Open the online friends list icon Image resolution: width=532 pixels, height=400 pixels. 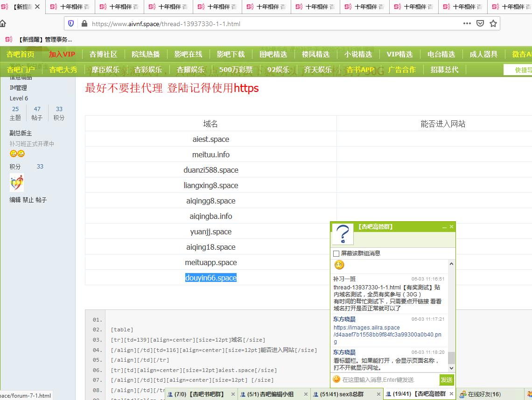click(x=462, y=394)
